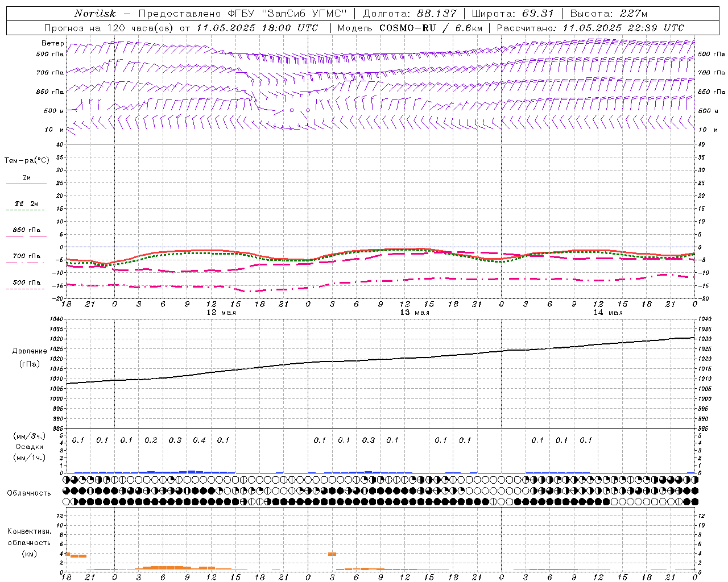Click the '(км)' unit under convective cloudiness
Viewport: 728px width, 582px height.
click(x=29, y=554)
